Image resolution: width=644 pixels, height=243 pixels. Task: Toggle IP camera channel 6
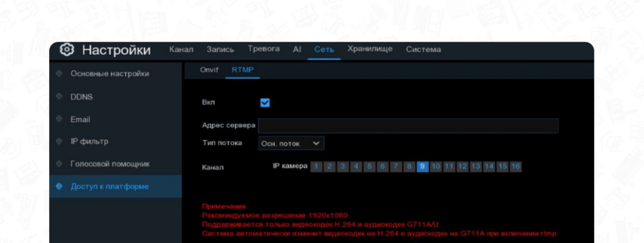382,167
